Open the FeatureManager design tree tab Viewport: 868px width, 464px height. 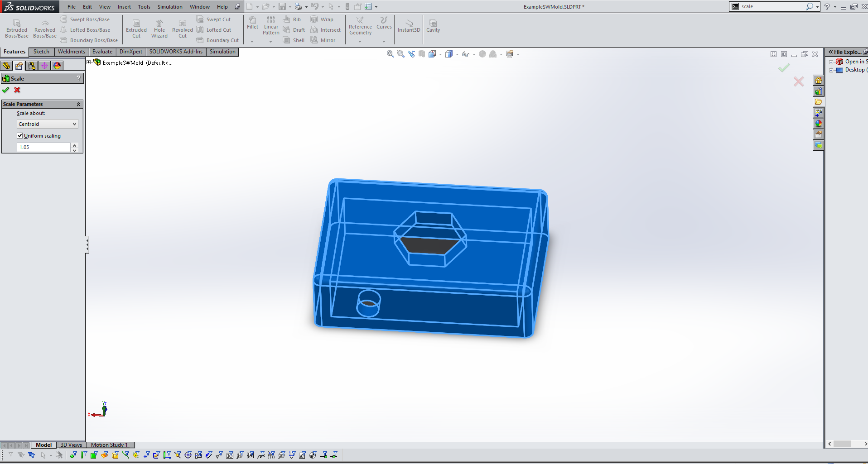(x=6, y=66)
